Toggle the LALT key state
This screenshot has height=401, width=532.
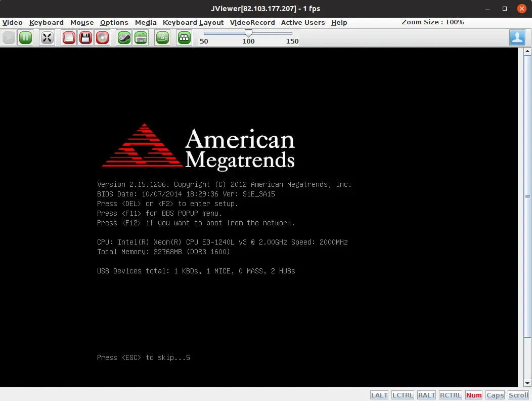379,395
